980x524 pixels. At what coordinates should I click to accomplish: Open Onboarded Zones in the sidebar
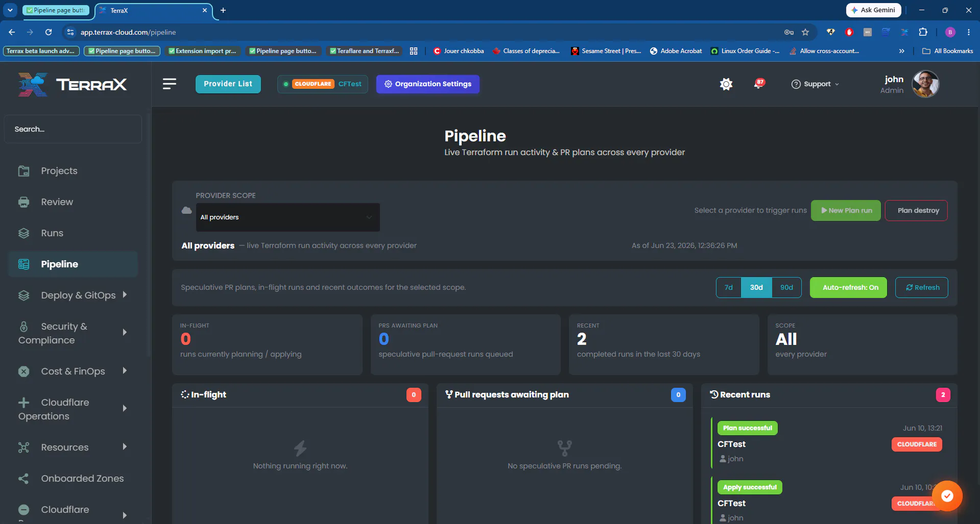(x=82, y=479)
